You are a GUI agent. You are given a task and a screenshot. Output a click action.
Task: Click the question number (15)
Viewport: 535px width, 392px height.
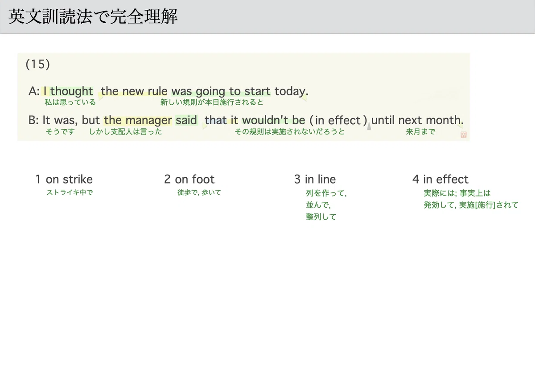point(37,64)
